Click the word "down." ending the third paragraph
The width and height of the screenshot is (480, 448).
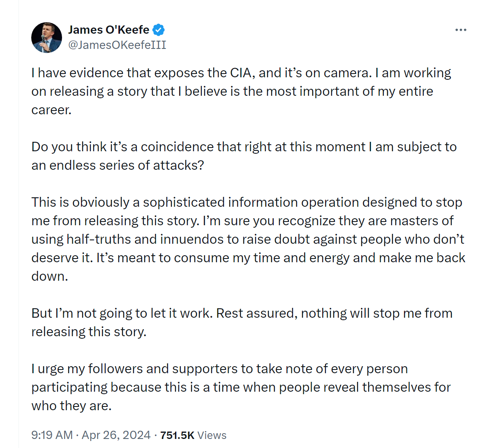coord(50,276)
